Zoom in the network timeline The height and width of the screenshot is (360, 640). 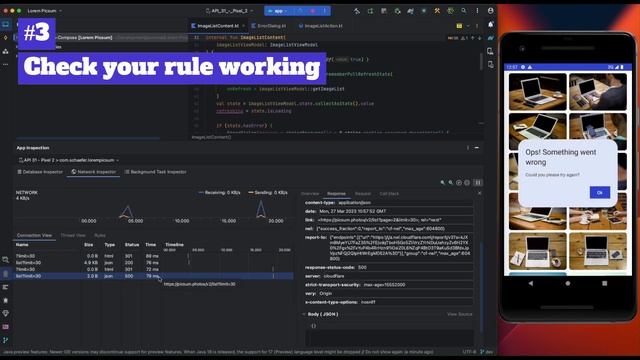coord(451,182)
